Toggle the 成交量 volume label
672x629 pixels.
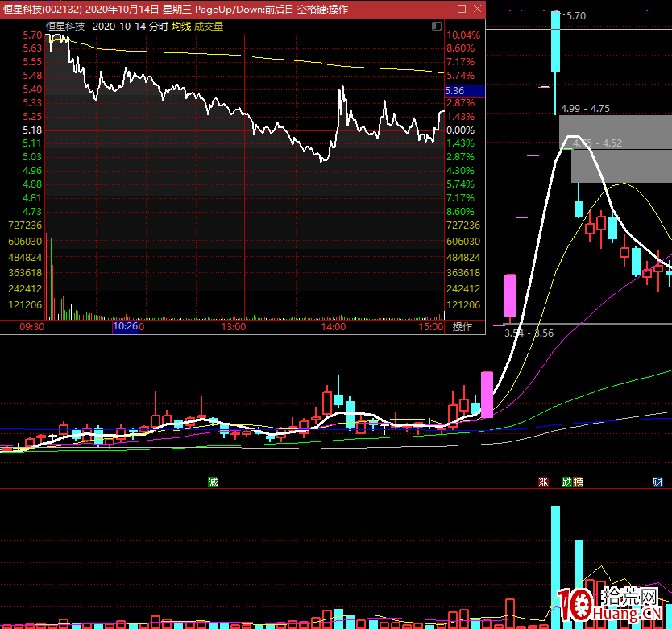209,26
